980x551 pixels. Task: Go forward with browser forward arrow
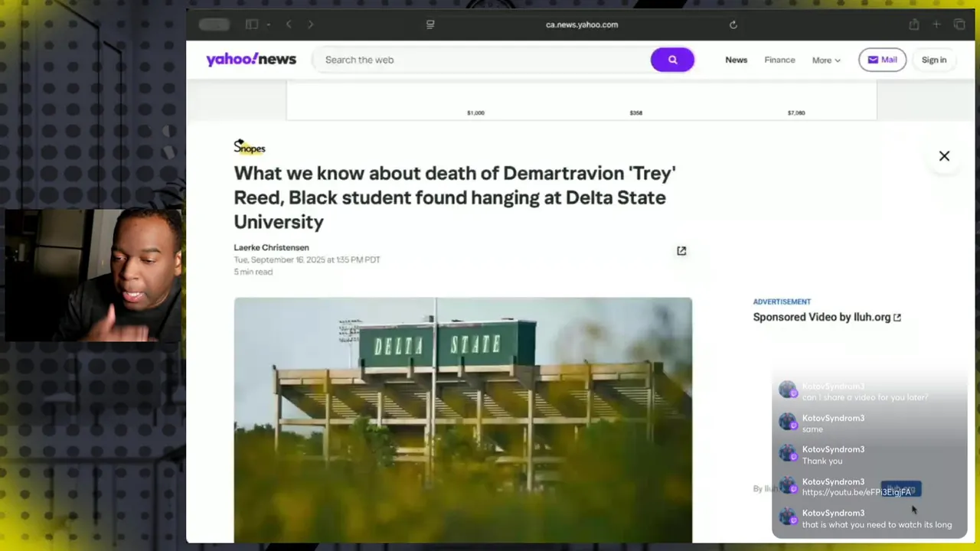coord(310,24)
